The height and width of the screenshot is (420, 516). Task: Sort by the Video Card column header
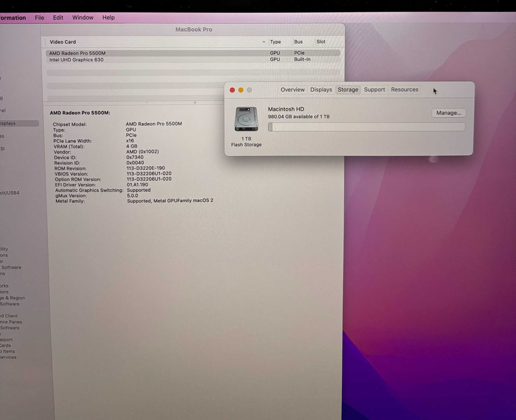coord(63,42)
